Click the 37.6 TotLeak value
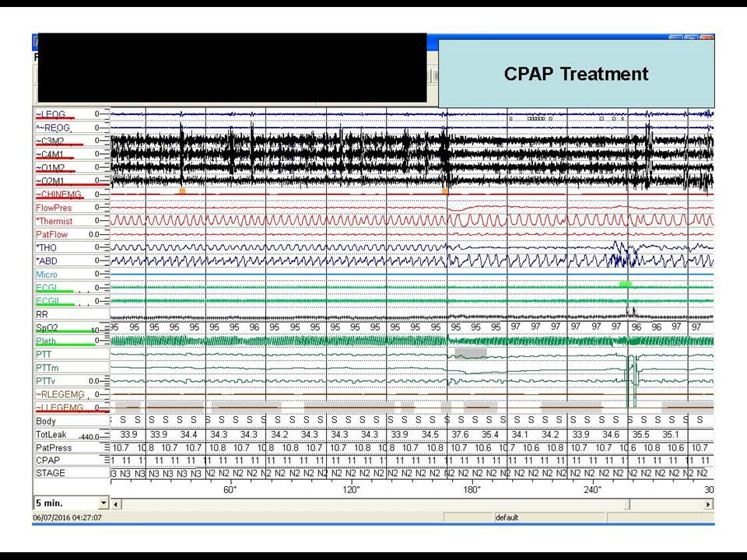The image size is (747, 560). tap(460, 434)
